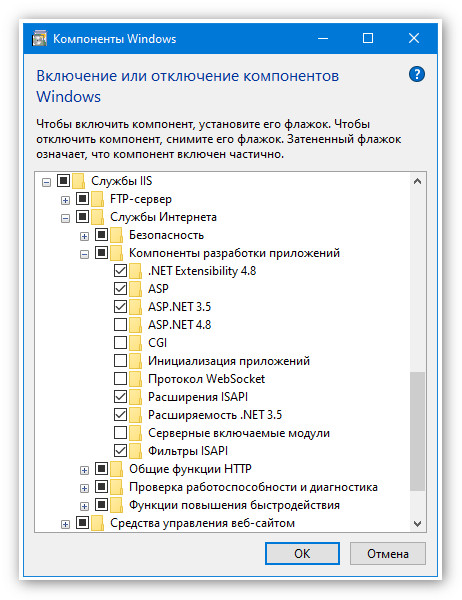Viewport: 462px width, 600px height.
Task: Click the scrollbar up arrow
Action: point(417,181)
